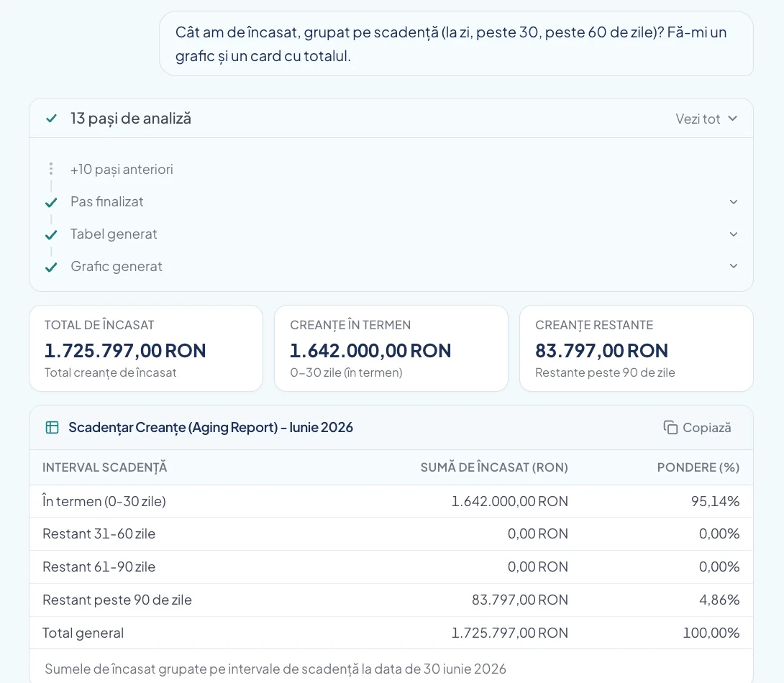This screenshot has height=683, width=784.
Task: Click the three-dot icon for previous steps
Action: click(51, 169)
